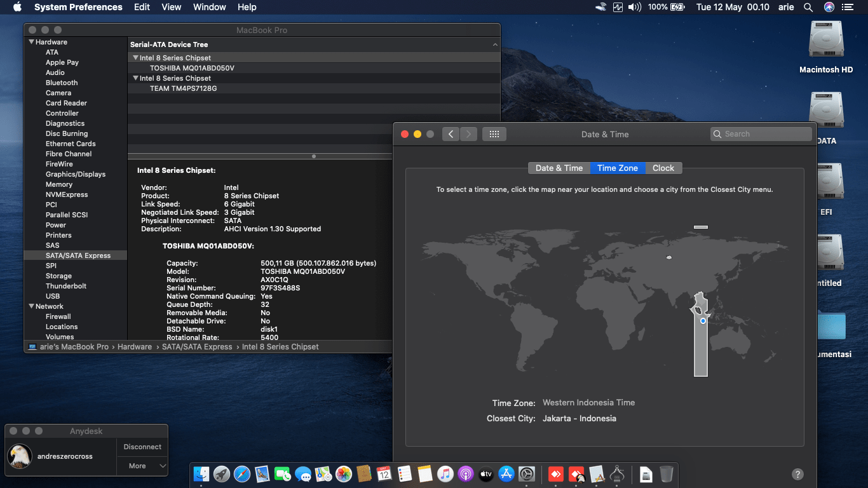The width and height of the screenshot is (868, 488).
Task: Collapse the Intel 8 Series Chipset above TOSHIBA
Action: 135,58
